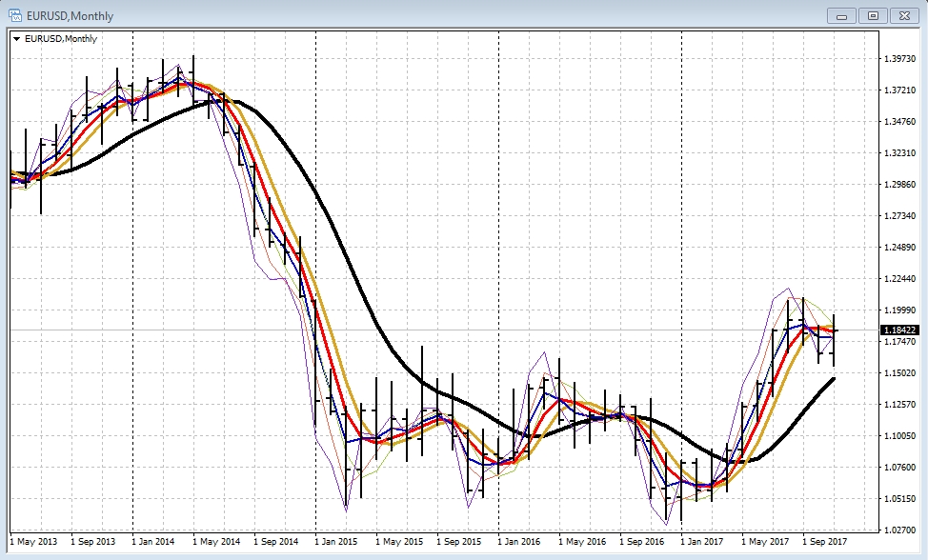Viewport: 928px width, 560px height.
Task: Click the 1 May 2016 date label
Action: pyautogui.click(x=581, y=542)
